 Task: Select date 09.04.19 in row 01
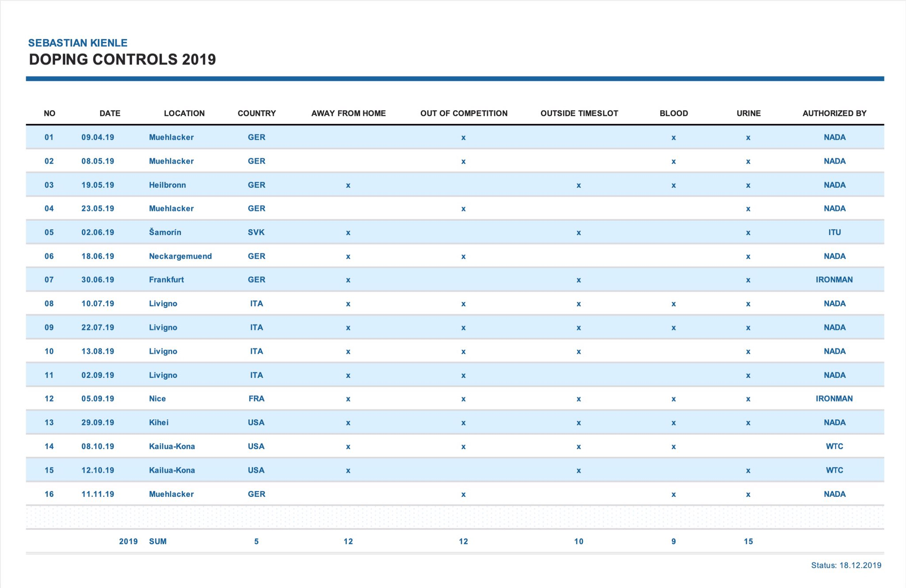tap(98, 137)
